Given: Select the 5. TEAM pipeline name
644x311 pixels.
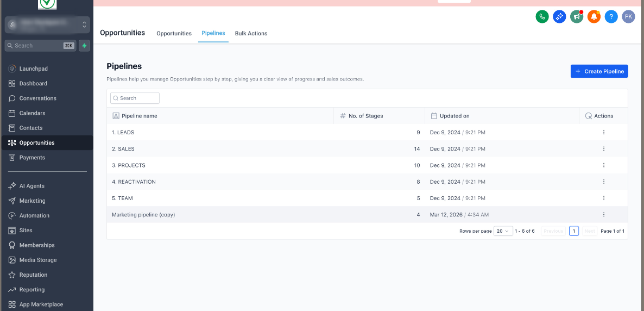Looking at the screenshot, I should (x=122, y=198).
